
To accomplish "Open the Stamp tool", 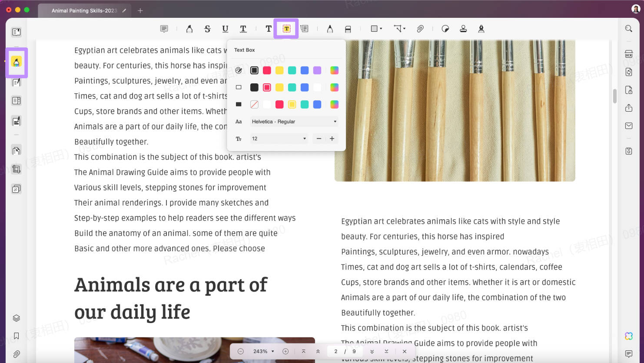I will pyautogui.click(x=463, y=29).
